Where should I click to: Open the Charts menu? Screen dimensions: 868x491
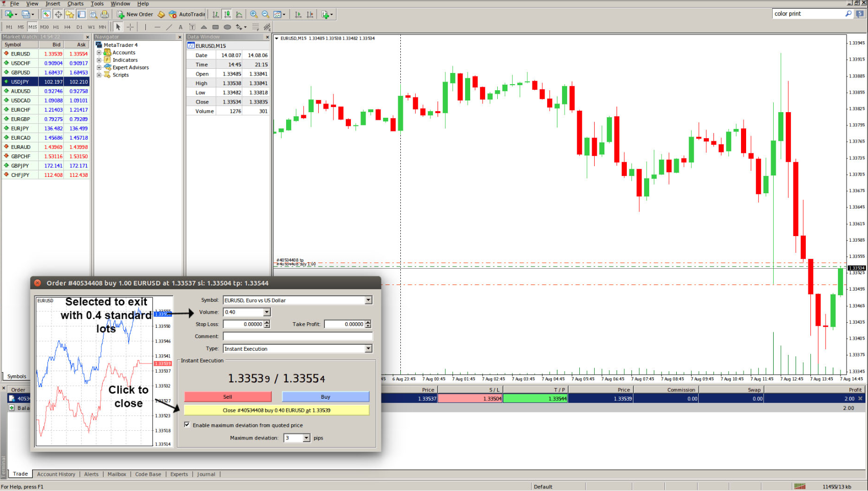point(75,4)
